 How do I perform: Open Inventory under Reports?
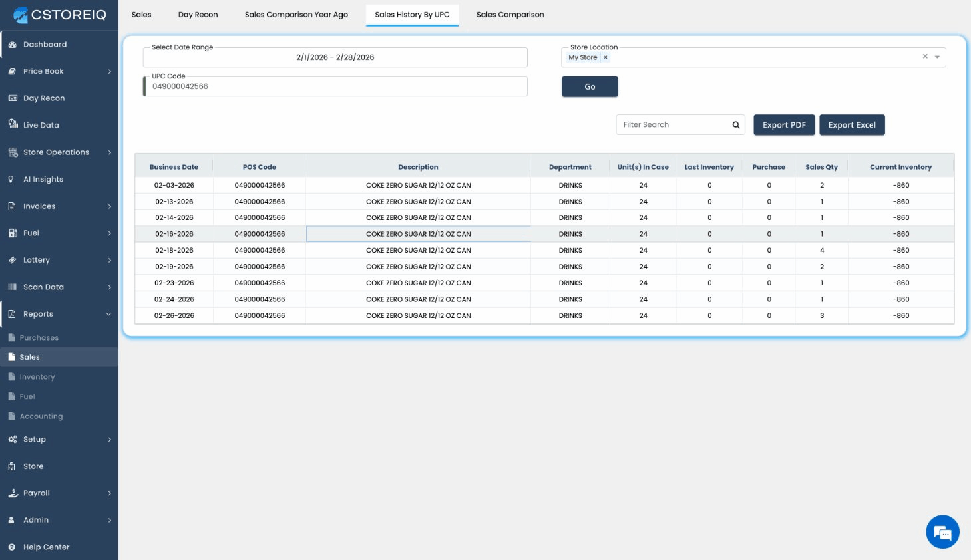click(x=37, y=377)
